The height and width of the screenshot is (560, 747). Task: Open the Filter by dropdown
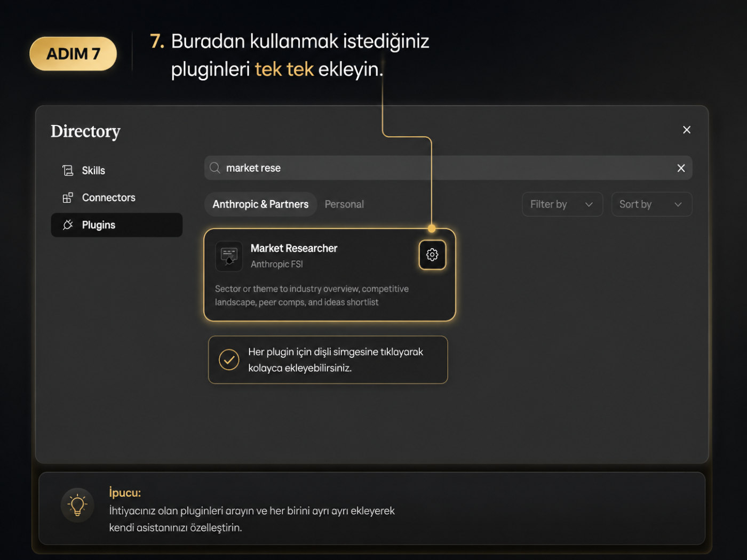coord(562,204)
